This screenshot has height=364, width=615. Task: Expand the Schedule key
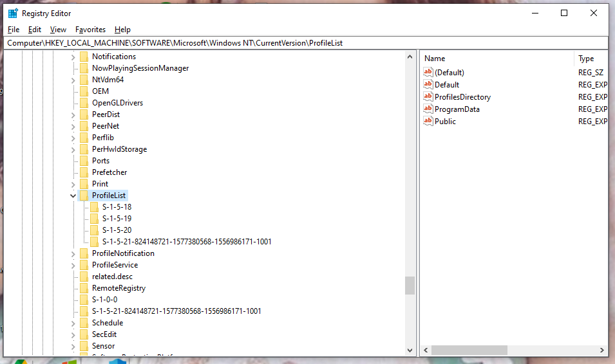tap(73, 323)
